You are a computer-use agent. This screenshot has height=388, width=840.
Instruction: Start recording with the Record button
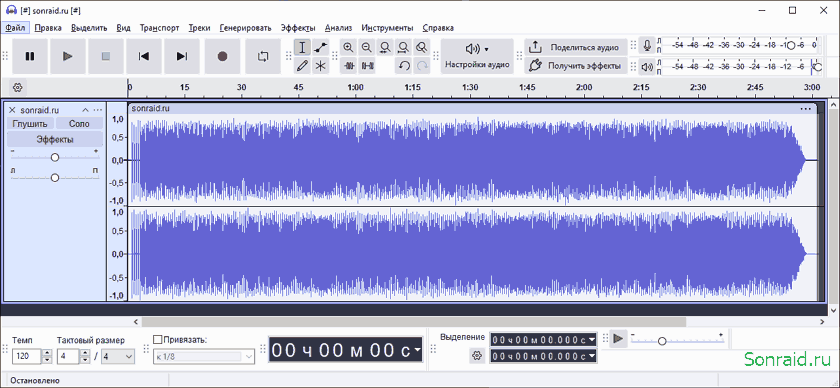coord(222,56)
